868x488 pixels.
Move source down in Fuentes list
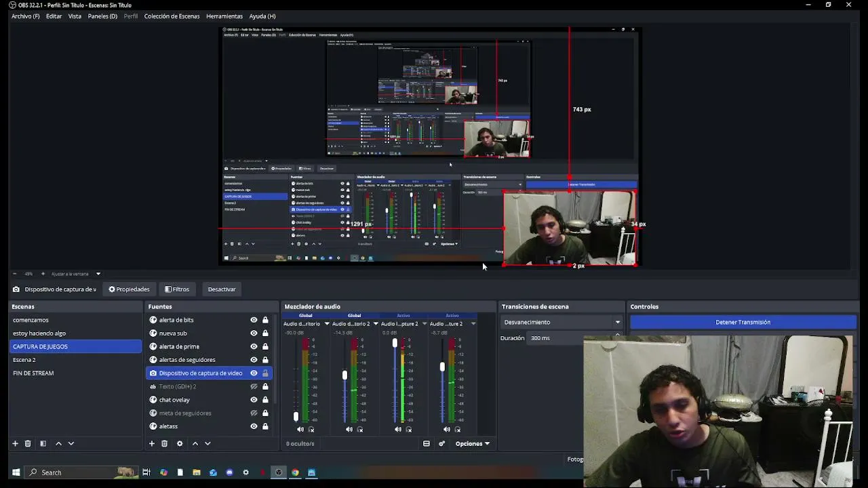pos(208,443)
